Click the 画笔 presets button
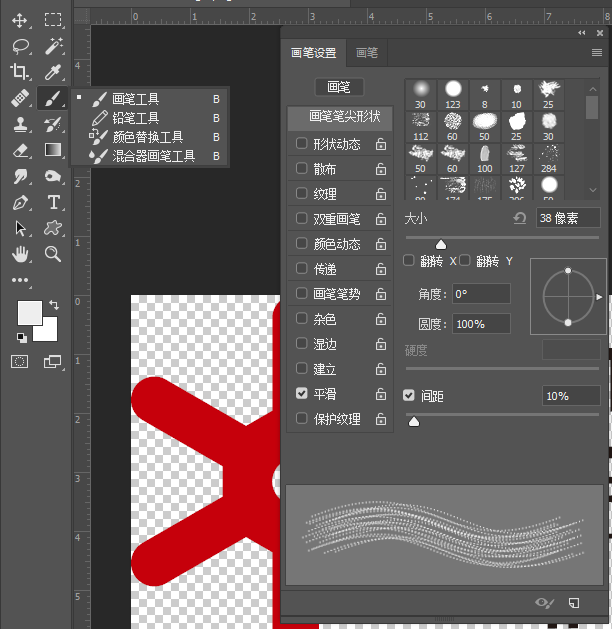This screenshot has width=612, height=629. 339,88
